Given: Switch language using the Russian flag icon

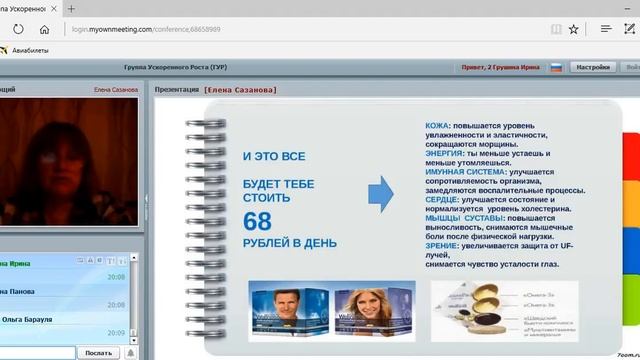Looking at the screenshot, I should pos(556,68).
